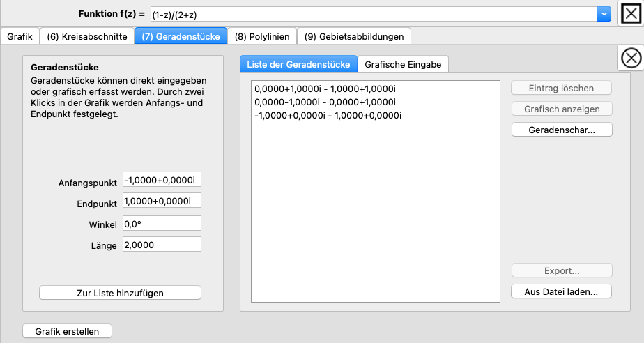
Task: Click the circled X close panel icon
Action: 631,59
